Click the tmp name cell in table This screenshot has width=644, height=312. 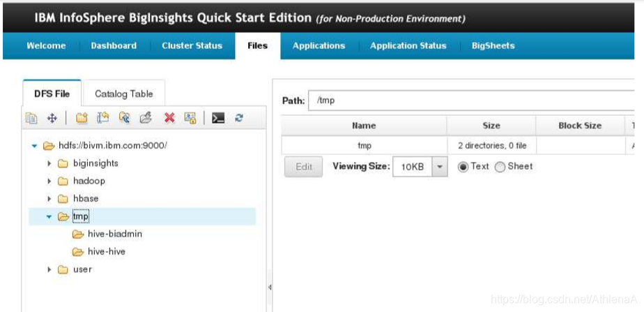364,145
